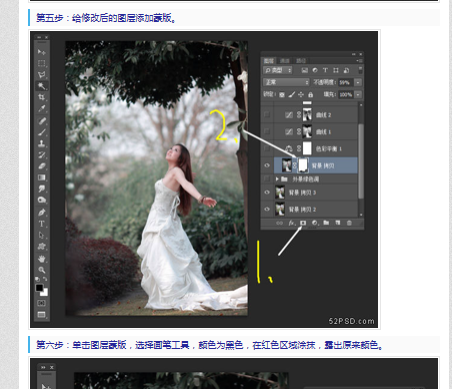Select the Hand tool

pyautogui.click(x=41, y=259)
